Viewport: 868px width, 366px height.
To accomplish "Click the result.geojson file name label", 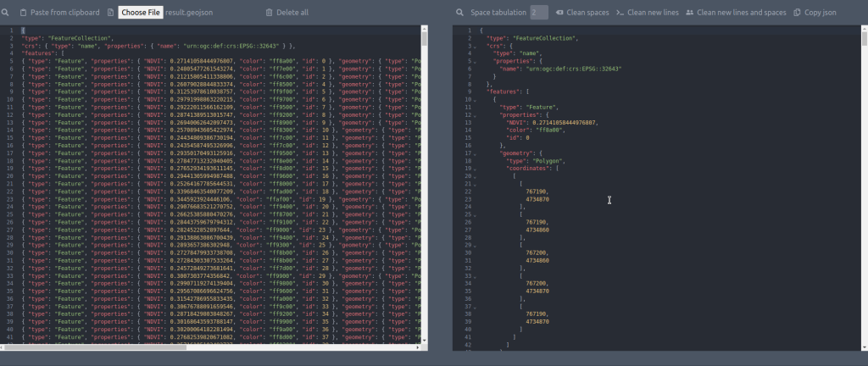I will point(189,12).
